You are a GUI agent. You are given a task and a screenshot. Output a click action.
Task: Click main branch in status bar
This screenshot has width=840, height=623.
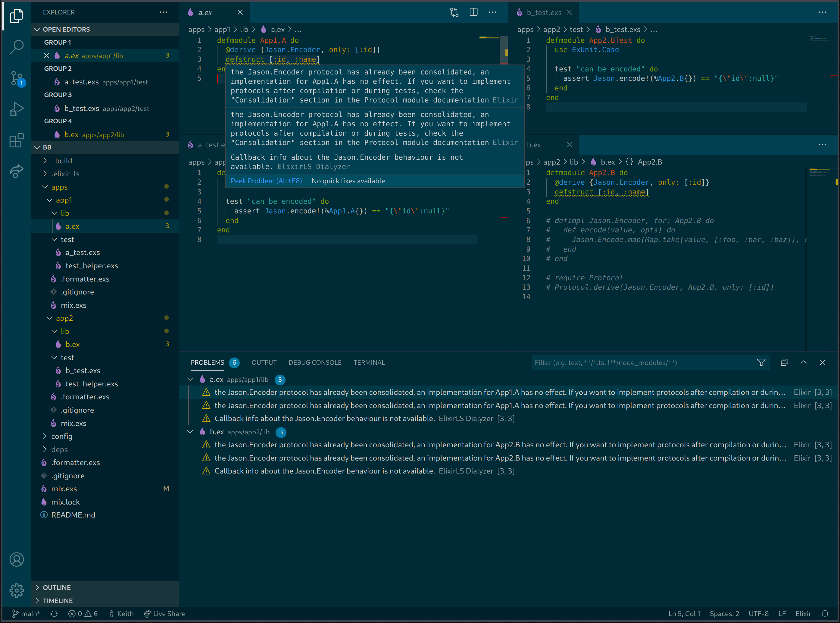[x=26, y=614]
